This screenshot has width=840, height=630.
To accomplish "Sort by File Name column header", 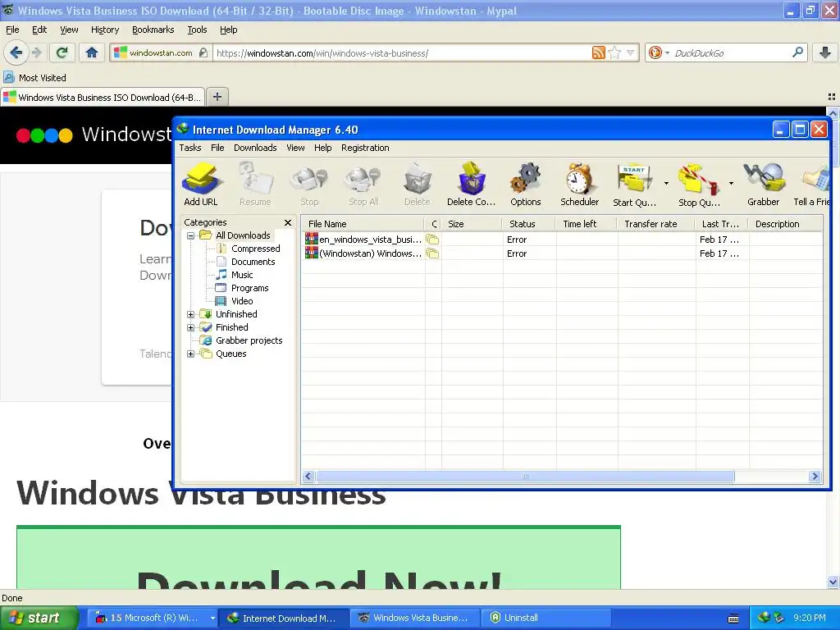I will tap(363, 224).
